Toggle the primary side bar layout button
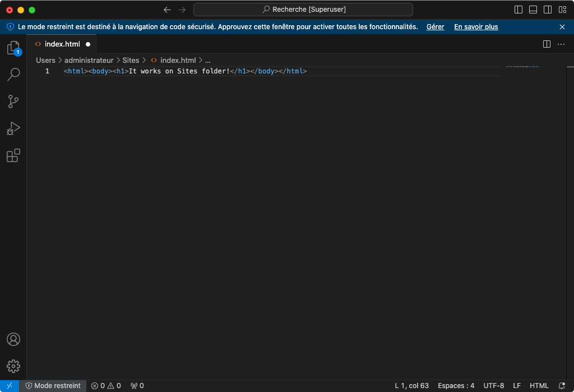 [x=519, y=10]
